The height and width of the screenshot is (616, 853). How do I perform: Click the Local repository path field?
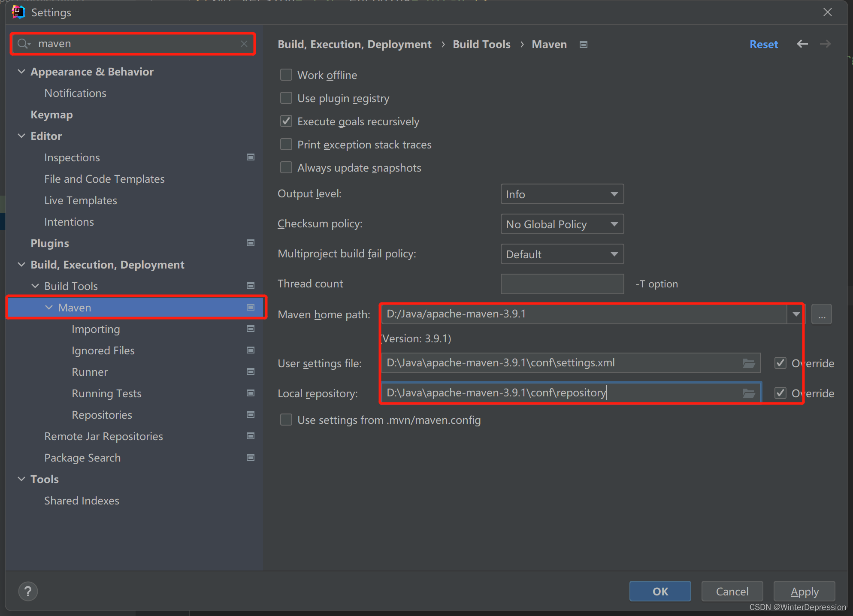(x=571, y=393)
